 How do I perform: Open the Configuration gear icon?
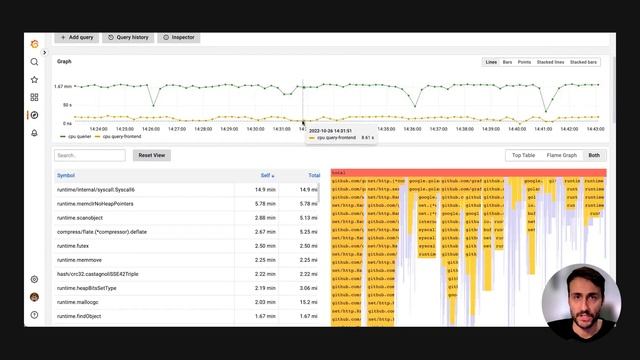coord(34,279)
